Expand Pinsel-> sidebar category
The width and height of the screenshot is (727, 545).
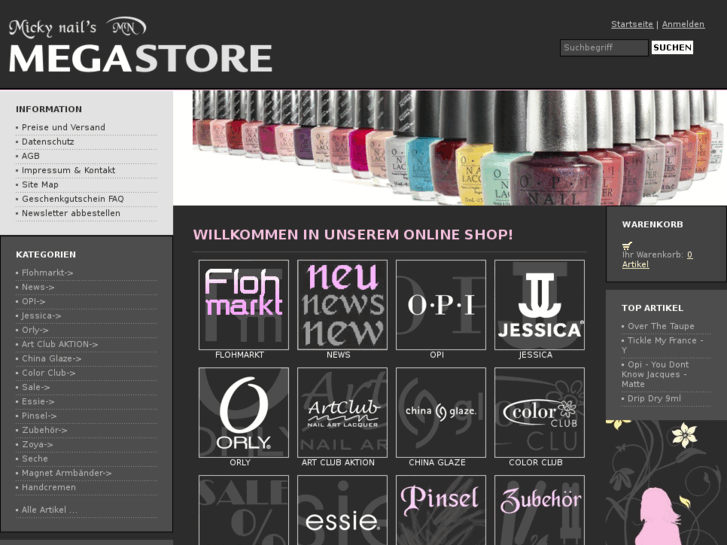tap(39, 416)
